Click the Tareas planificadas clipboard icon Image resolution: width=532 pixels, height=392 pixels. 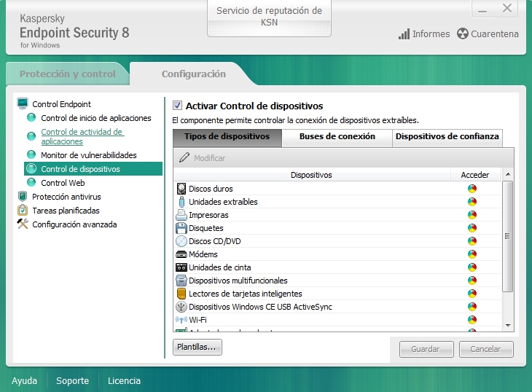pyautogui.click(x=23, y=211)
